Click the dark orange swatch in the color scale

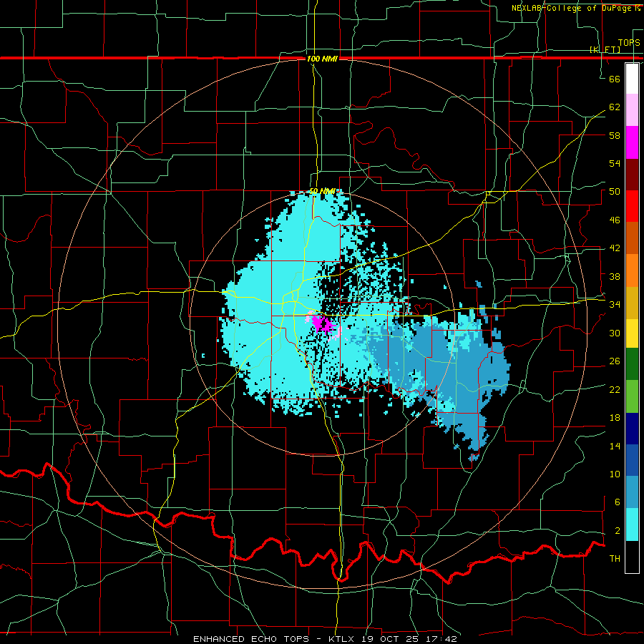coord(632,238)
